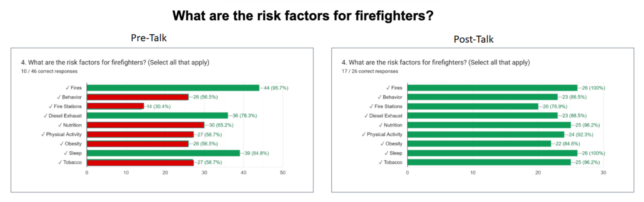
Task: Select the red Fire Stations bar in Pre-Talk
Action: (x=115, y=106)
